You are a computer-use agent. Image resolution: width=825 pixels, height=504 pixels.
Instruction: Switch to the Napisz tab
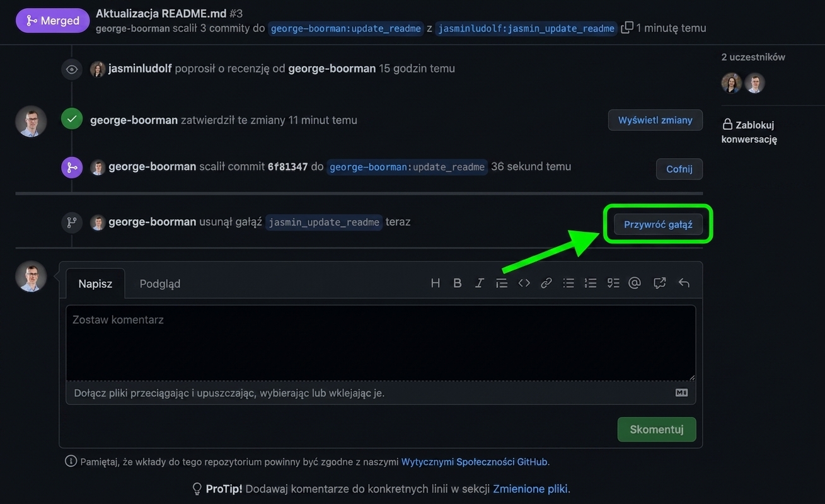(x=95, y=283)
